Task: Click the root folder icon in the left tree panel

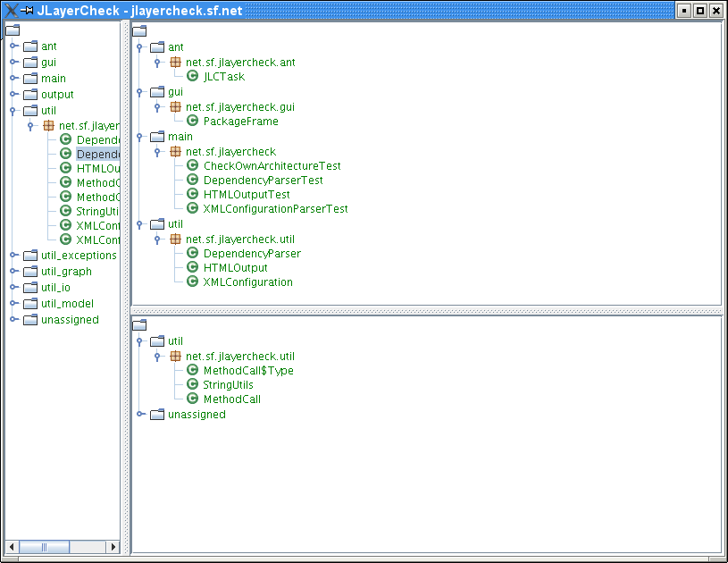Action: pos(13,30)
